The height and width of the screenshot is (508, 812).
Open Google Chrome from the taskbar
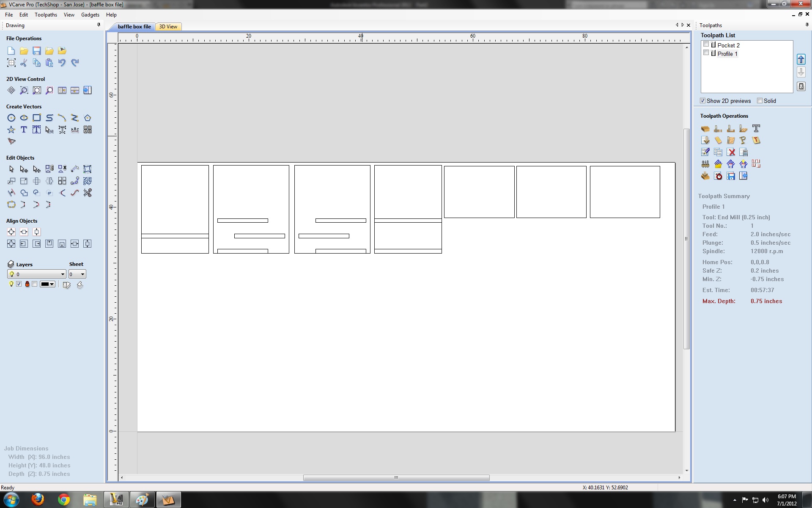64,500
